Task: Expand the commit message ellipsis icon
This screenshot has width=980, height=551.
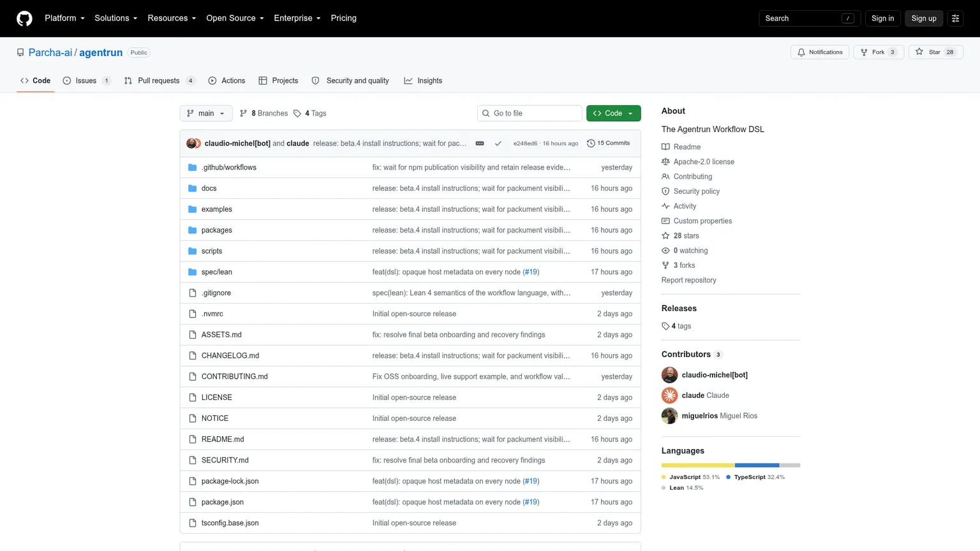Action: click(480, 143)
